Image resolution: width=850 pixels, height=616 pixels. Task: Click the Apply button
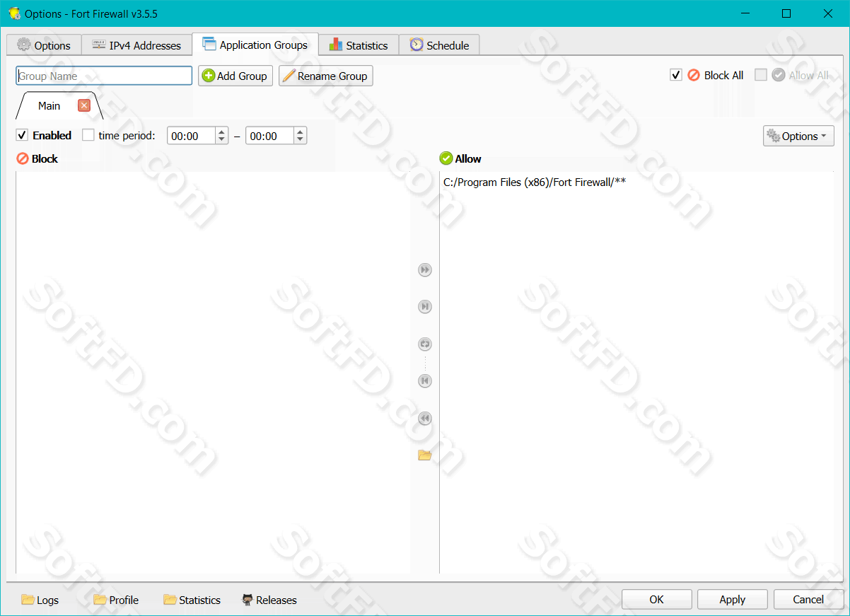pyautogui.click(x=732, y=599)
